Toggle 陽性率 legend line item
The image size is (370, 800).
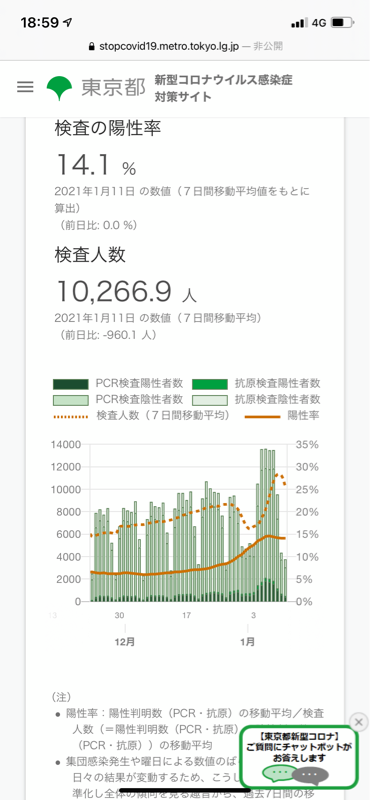[x=282, y=416]
